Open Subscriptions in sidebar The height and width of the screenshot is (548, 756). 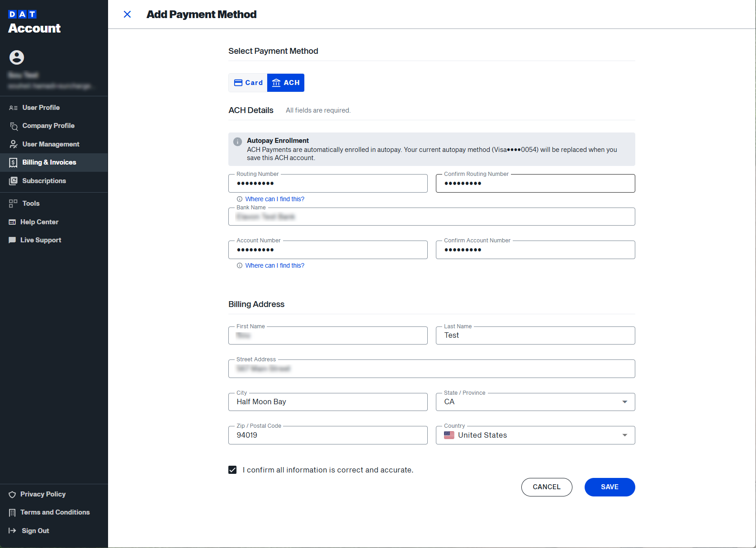tap(54, 181)
